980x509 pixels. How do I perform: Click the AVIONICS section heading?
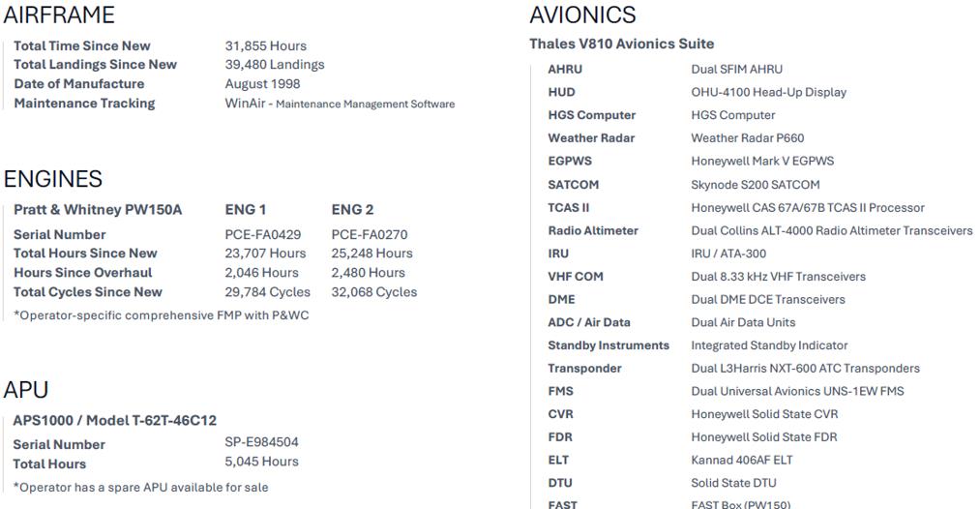pos(582,15)
